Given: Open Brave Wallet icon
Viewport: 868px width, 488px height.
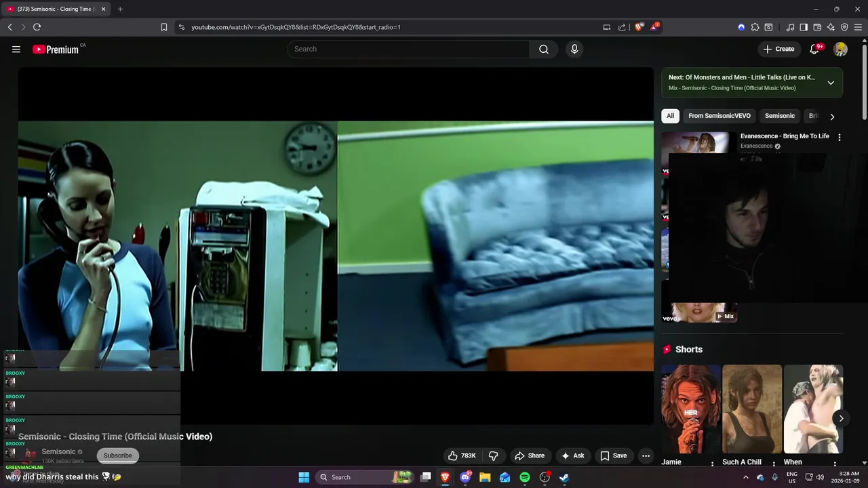Looking at the screenshot, I should tap(817, 27).
